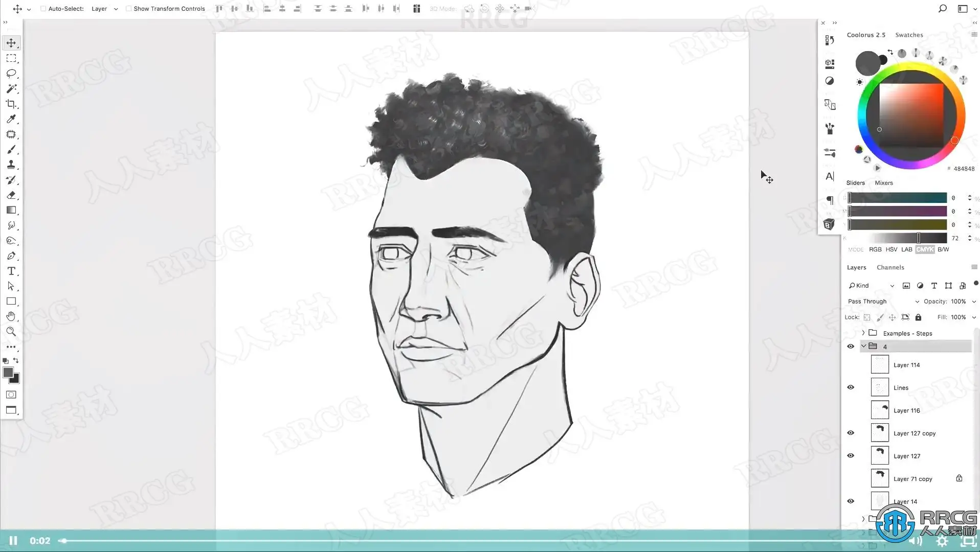Select the Zoom tool
Image resolution: width=980 pixels, height=552 pixels.
(x=11, y=332)
